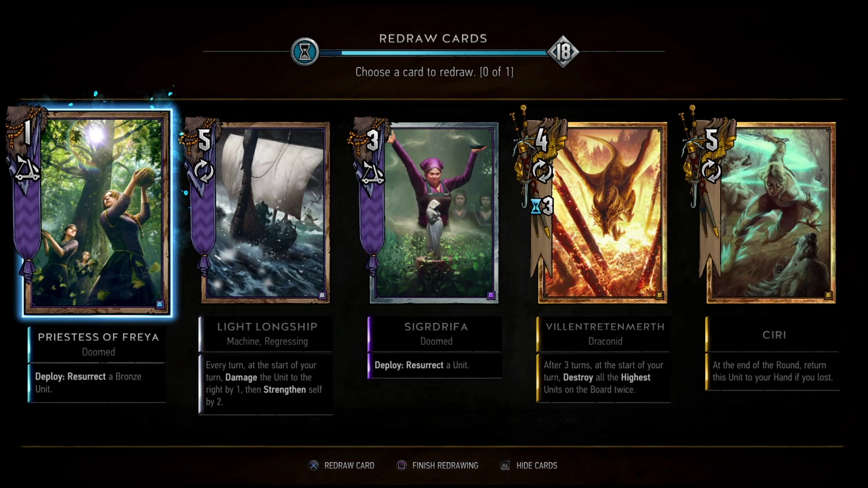
Task: Click the hourglass timer icon
Action: pos(305,52)
